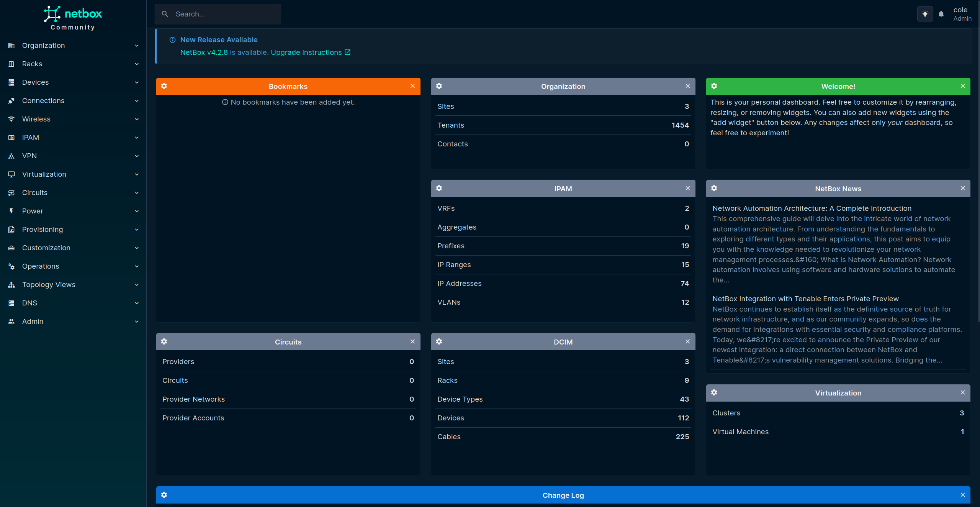Open the Devices sidebar menu
This screenshot has height=507, width=980.
73,82
